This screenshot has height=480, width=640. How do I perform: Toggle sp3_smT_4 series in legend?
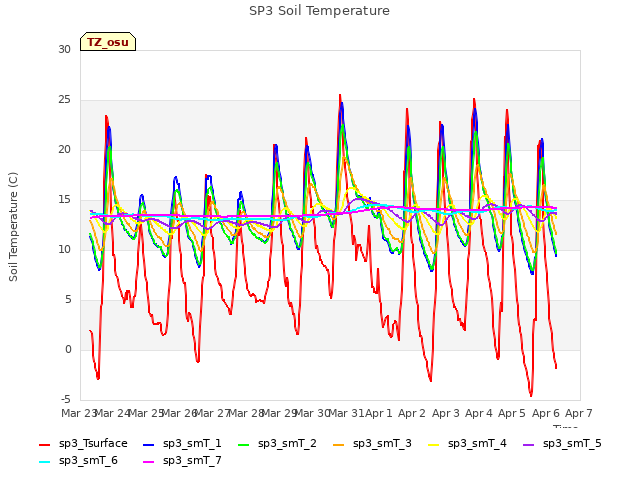coord(467,444)
